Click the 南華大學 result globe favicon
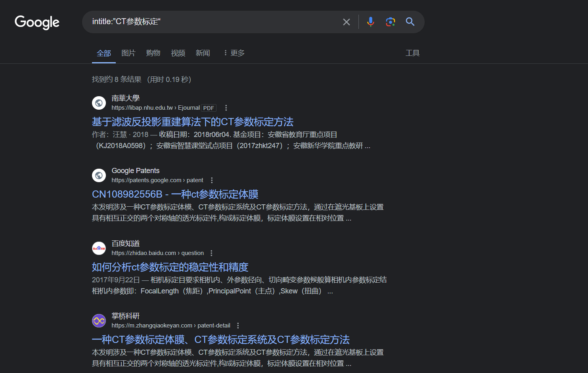This screenshot has height=373, width=588. pos(99,103)
